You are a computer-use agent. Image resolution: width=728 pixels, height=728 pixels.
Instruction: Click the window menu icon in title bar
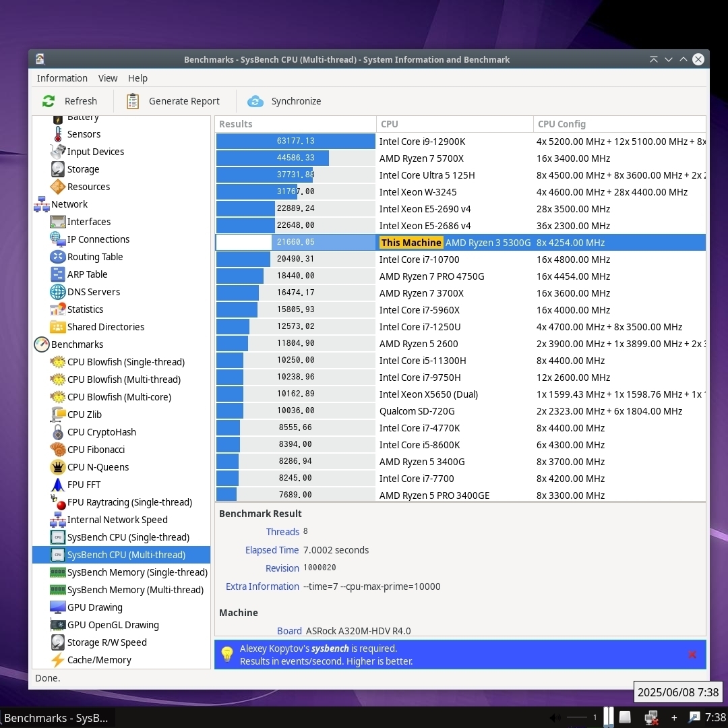[40, 59]
